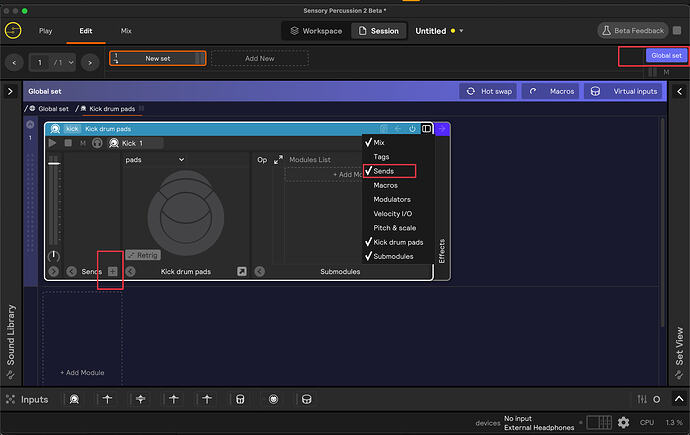The image size is (690, 435).
Task: Expand the Inputs bar with up chevron
Action: tap(679, 399)
